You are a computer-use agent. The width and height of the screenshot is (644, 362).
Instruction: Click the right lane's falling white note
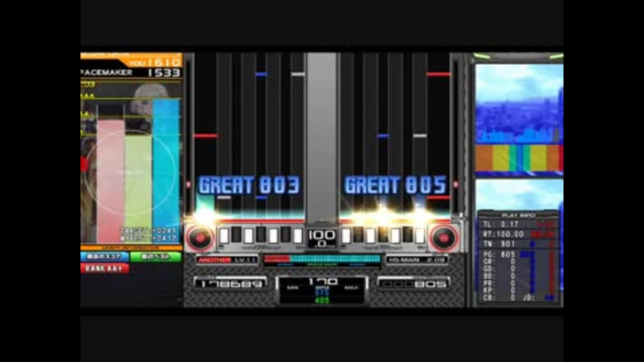tap(420, 135)
